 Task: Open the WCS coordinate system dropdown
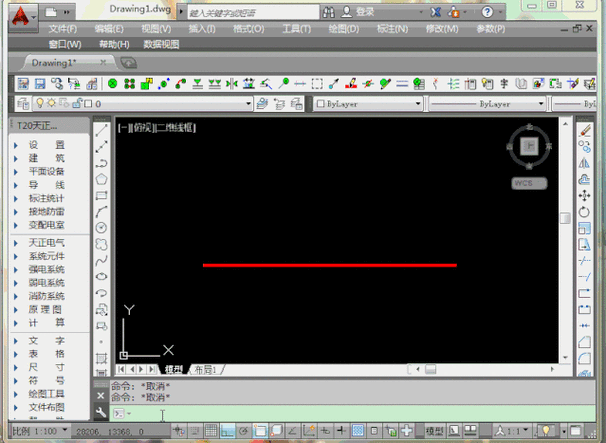529,183
